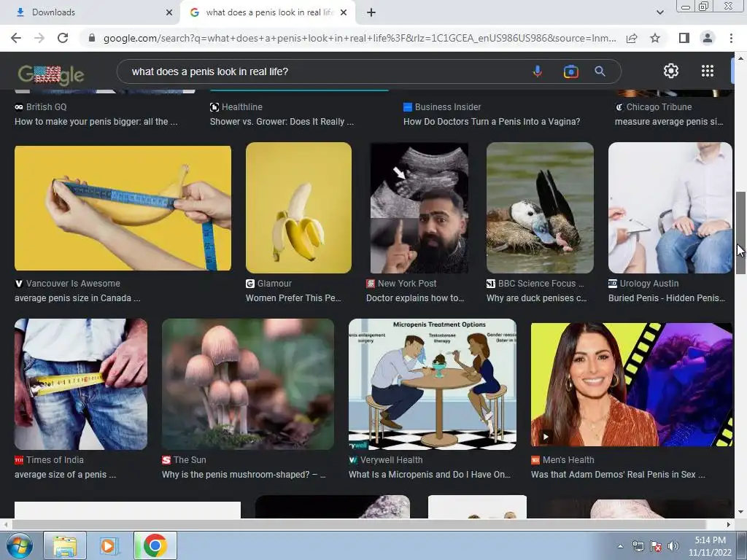Open 'Buried Penis - Hidden Penis' caption

click(667, 298)
